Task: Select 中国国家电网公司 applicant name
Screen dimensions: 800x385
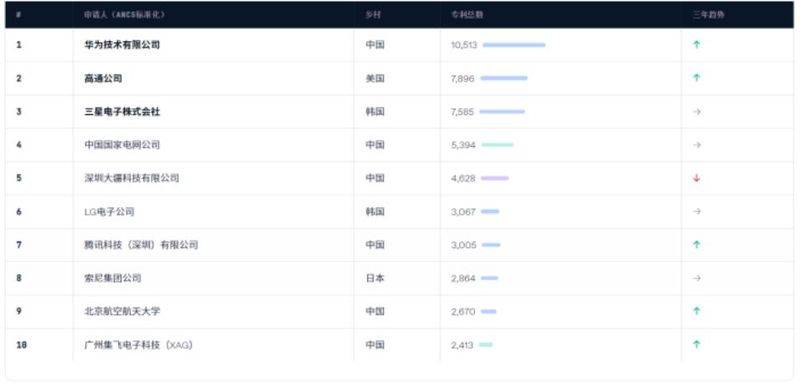Action: 122,145
